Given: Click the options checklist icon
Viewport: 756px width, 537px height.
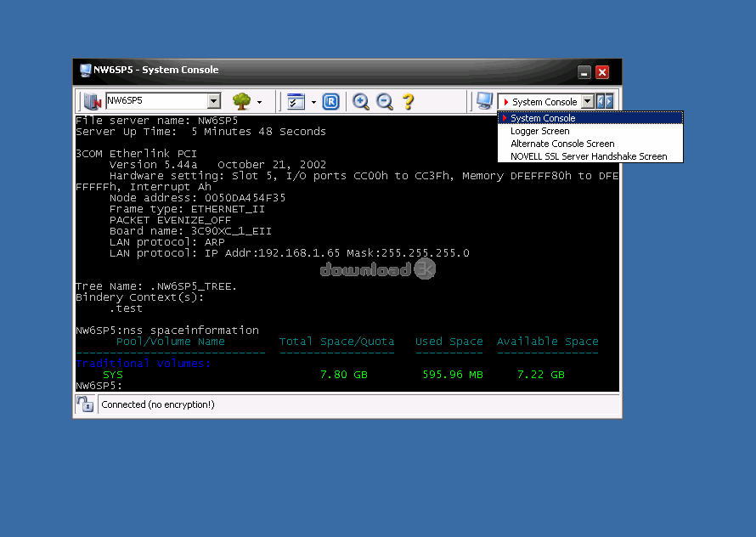Looking at the screenshot, I should point(296,102).
